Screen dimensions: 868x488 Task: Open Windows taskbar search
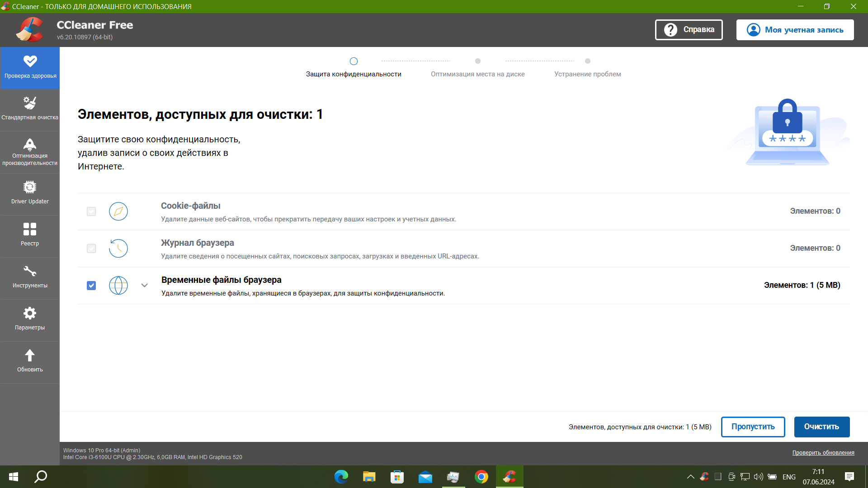coord(41,477)
